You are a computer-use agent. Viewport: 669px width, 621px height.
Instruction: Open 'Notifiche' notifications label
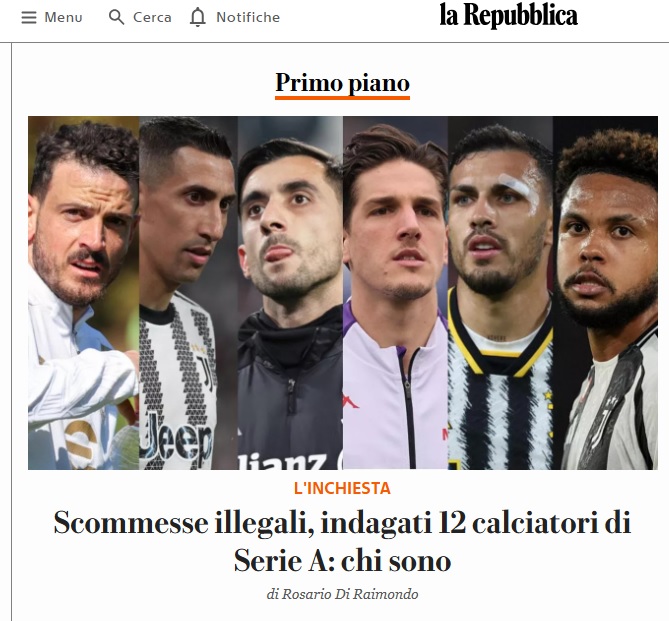tap(248, 17)
